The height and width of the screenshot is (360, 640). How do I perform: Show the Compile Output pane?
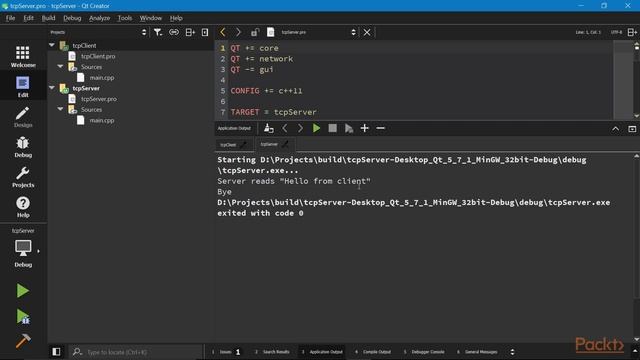coord(373,351)
